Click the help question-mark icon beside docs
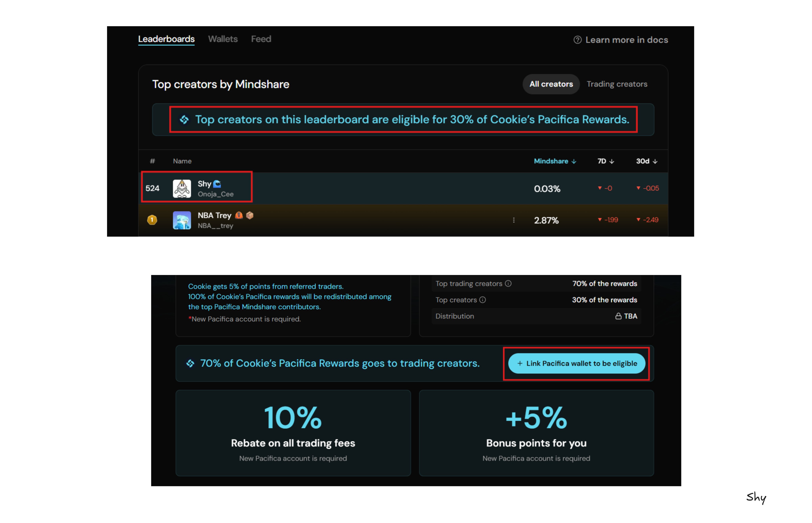812x523 pixels. (577, 40)
